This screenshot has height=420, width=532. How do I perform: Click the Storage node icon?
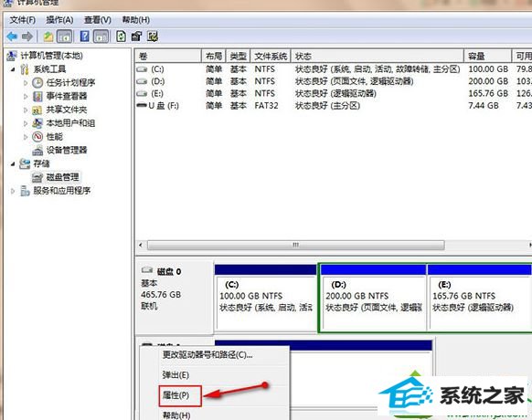tap(25, 163)
